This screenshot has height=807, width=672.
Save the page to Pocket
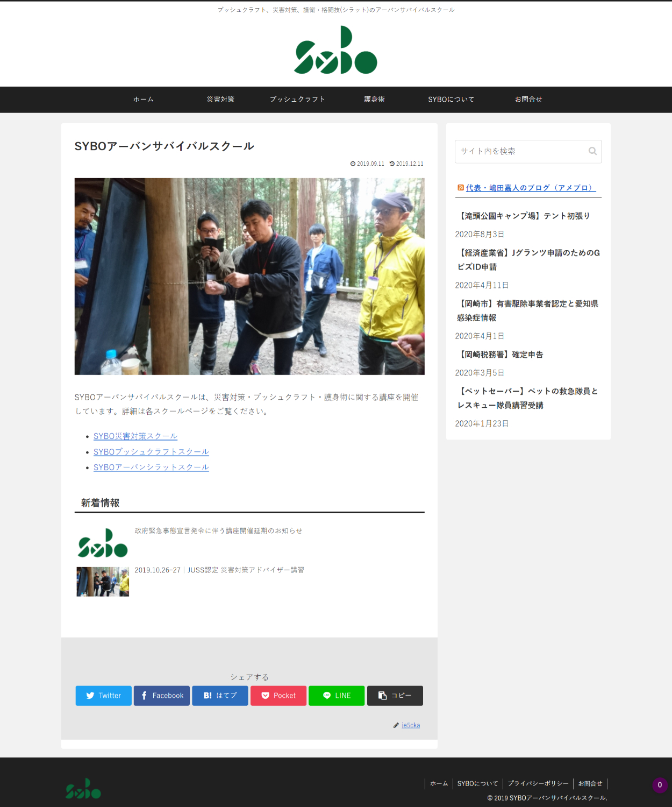click(x=278, y=696)
